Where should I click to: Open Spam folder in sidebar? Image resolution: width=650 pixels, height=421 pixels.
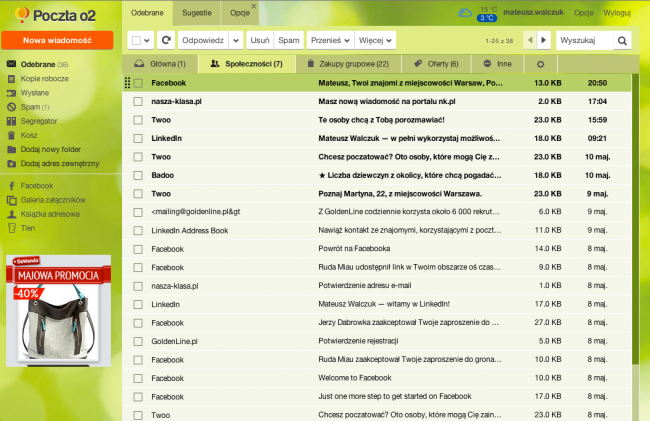click(28, 107)
